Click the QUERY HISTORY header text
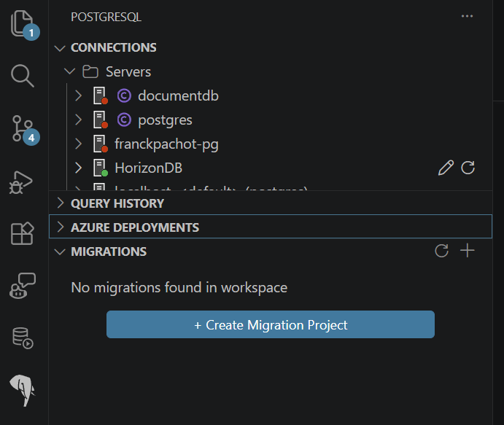Image resolution: width=504 pixels, height=425 pixels. (x=117, y=203)
